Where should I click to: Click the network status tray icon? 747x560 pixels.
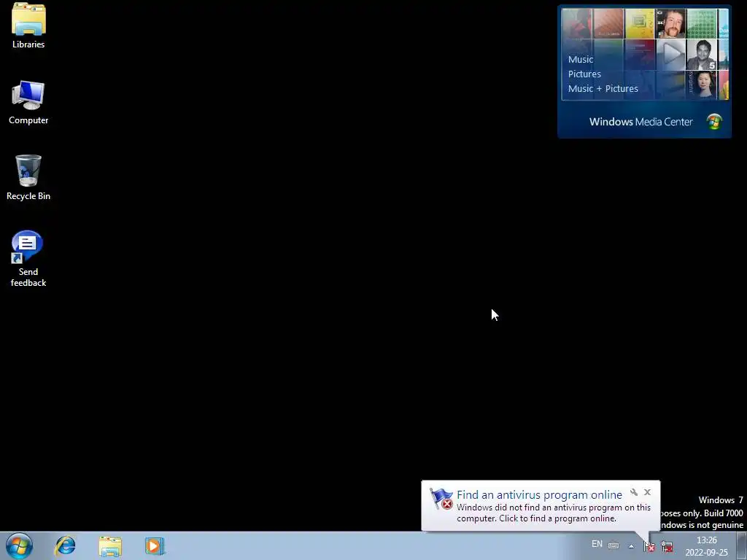[x=667, y=546]
